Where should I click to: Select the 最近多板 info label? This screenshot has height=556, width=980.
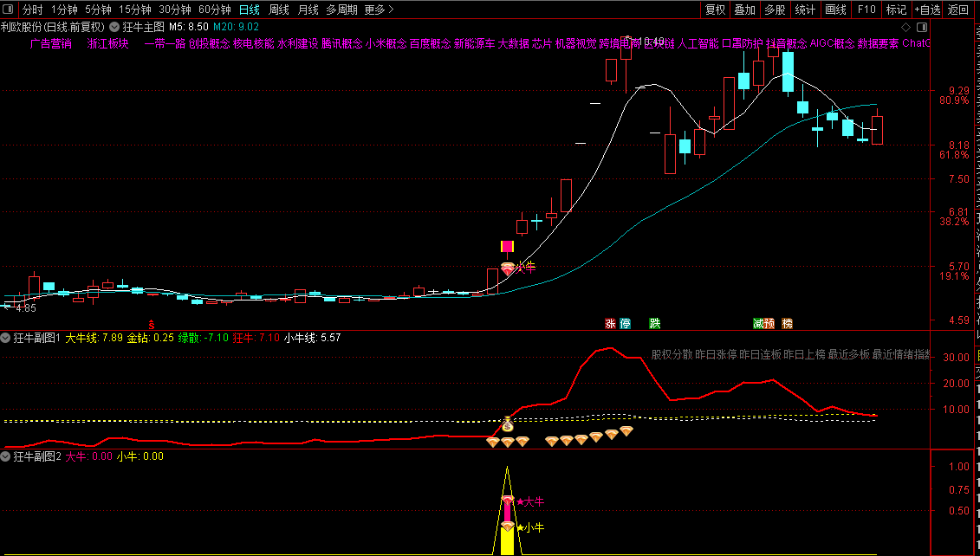849,355
